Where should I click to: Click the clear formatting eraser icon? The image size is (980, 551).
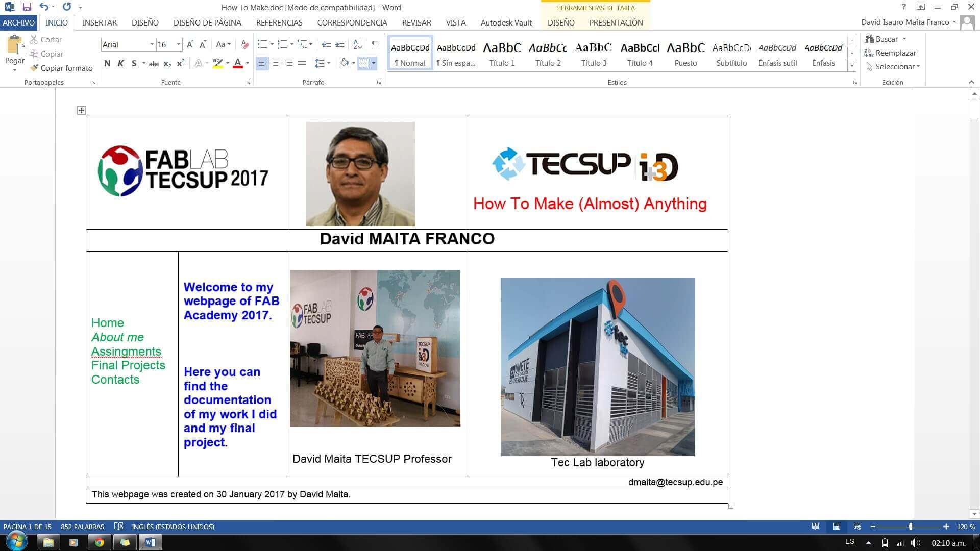pyautogui.click(x=245, y=44)
